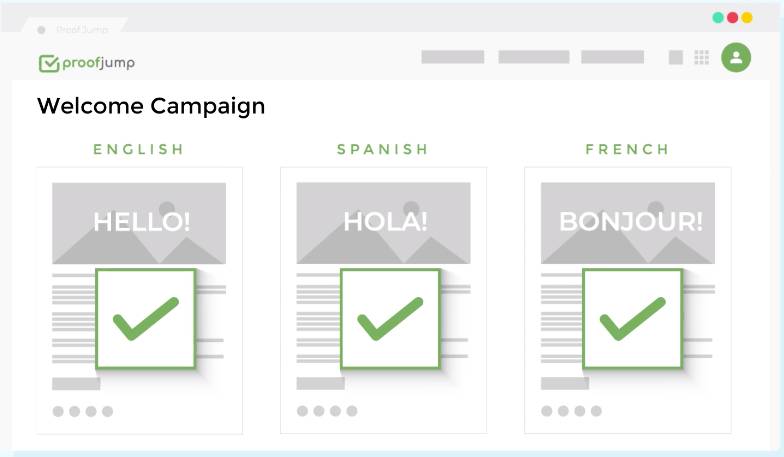Toggle the English email approval checkmark
This screenshot has height=457, width=784.
[146, 319]
